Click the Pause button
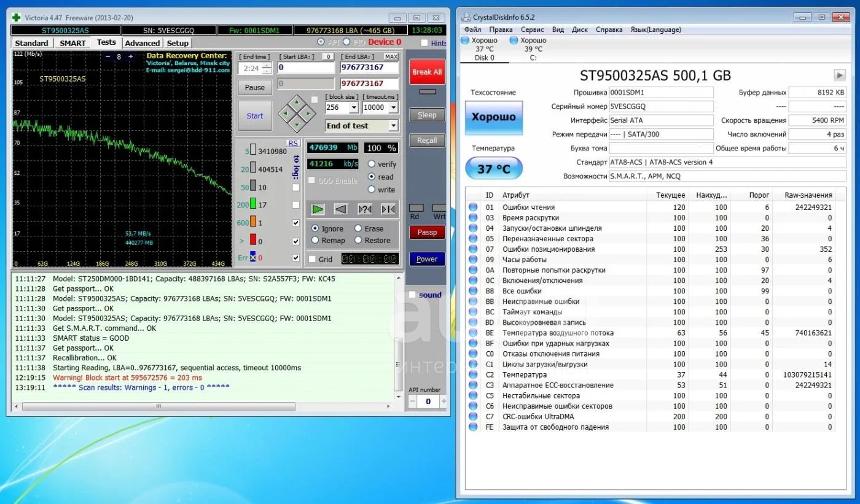 click(255, 87)
